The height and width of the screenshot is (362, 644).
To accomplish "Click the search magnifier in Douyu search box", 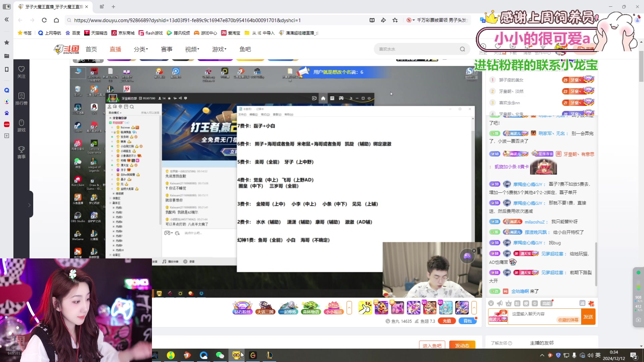I will [x=463, y=49].
